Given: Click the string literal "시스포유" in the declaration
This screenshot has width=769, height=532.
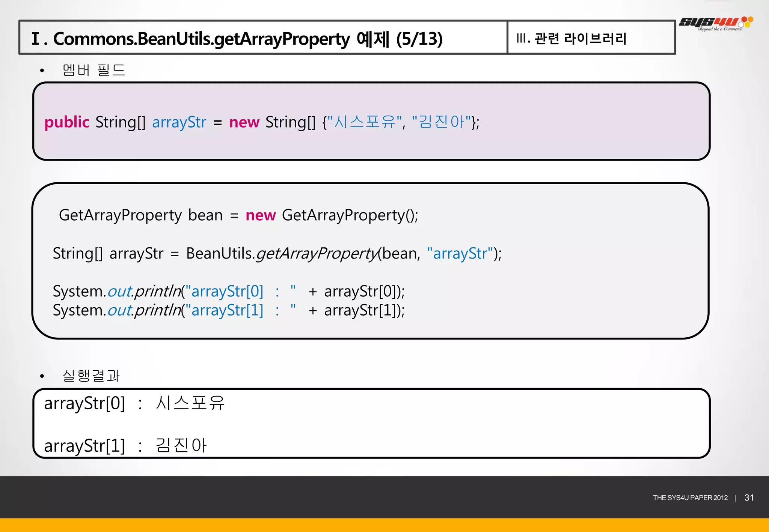Looking at the screenshot, I should coord(365,122).
